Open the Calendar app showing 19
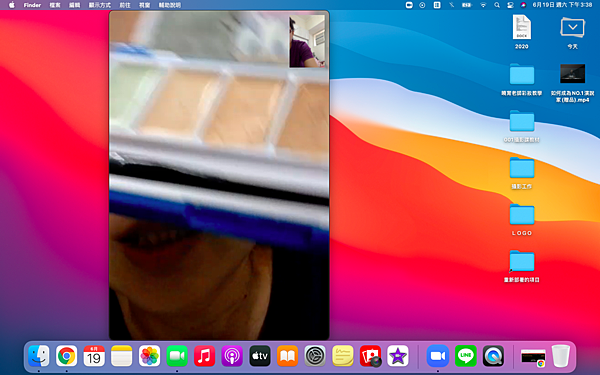 pyautogui.click(x=94, y=356)
